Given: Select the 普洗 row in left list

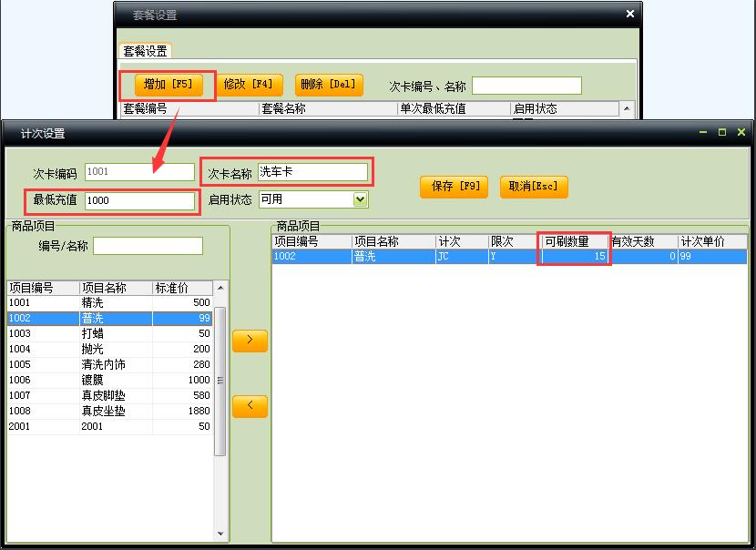Looking at the screenshot, I should point(109,318).
